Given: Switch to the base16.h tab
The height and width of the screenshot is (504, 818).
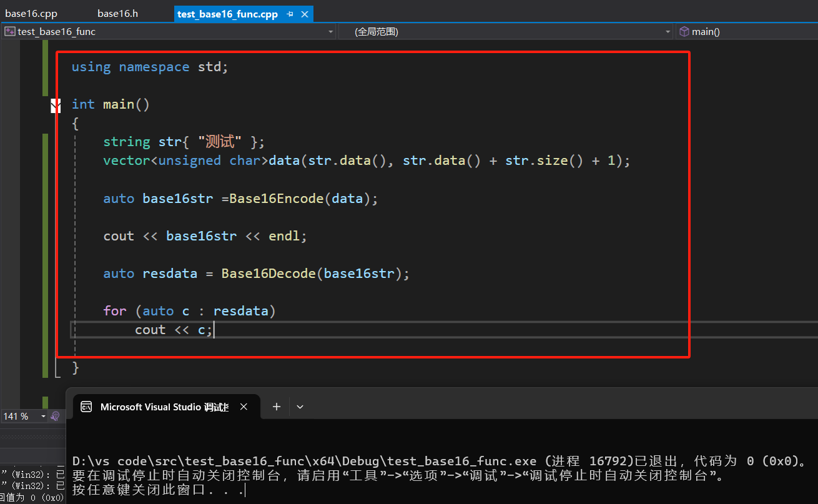Looking at the screenshot, I should (118, 13).
